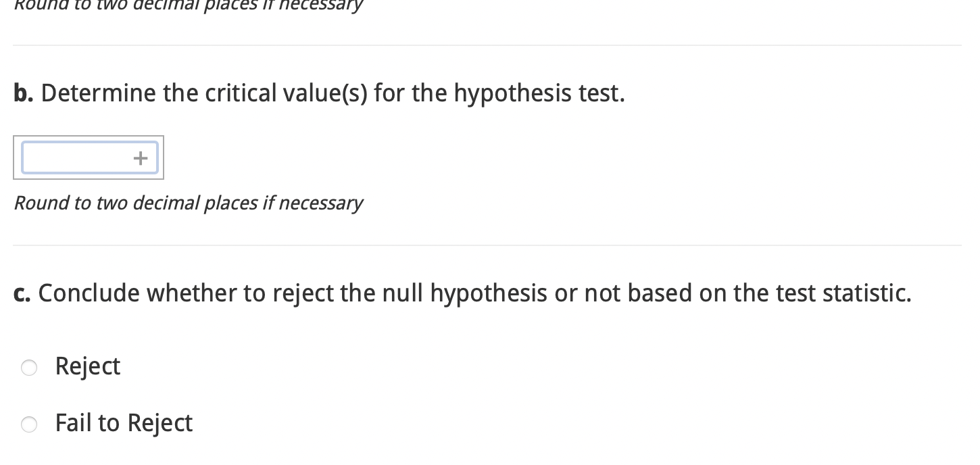This screenshot has width=980, height=465.
Task: Mark the Reject option under the conclusion question
Action: coord(29,368)
